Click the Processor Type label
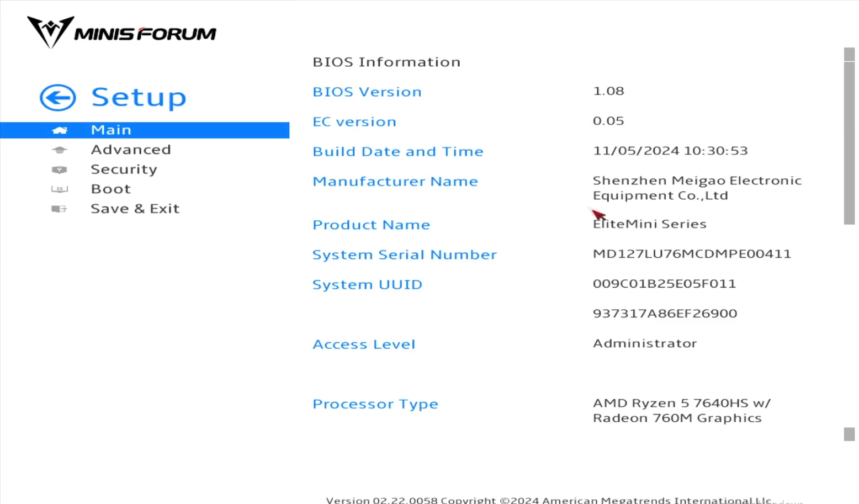 click(x=375, y=404)
